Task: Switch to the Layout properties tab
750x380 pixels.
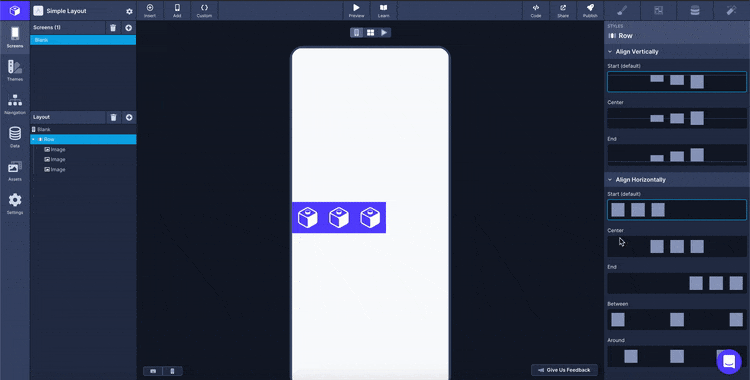Action: point(659,11)
